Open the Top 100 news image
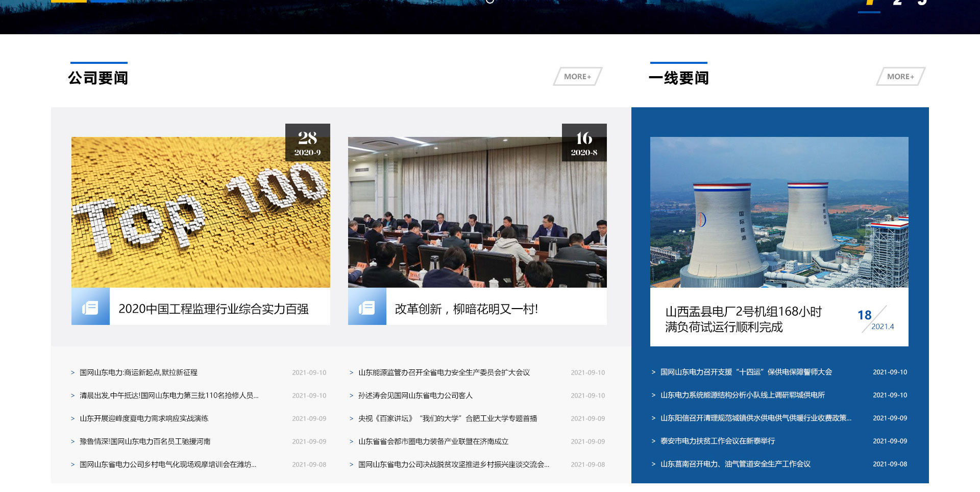 click(201, 212)
